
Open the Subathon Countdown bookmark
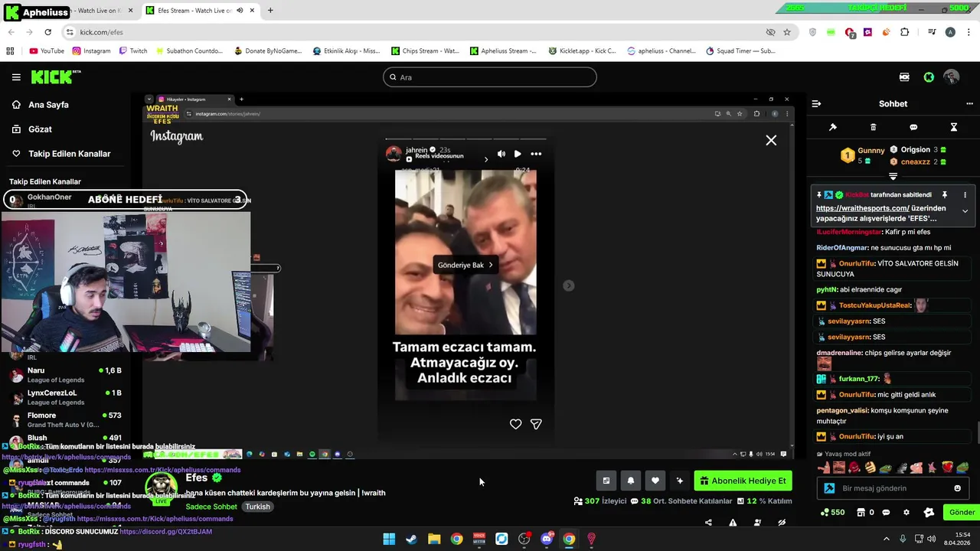tap(188, 51)
